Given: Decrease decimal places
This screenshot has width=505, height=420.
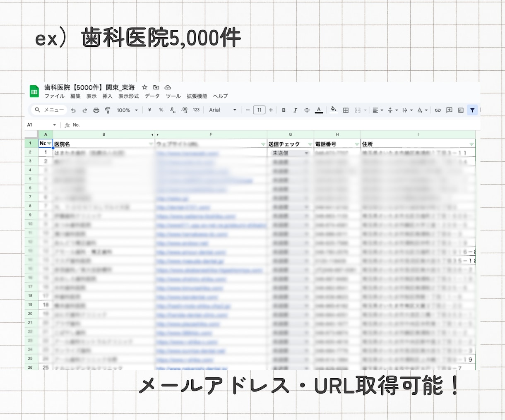Looking at the screenshot, I should point(173,110).
